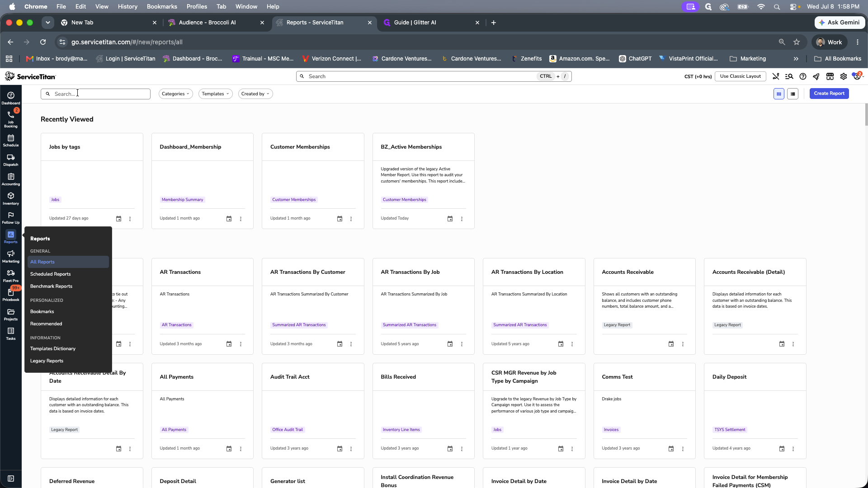868x488 pixels.
Task: Expand the Created by filter dropdown
Action: (x=255, y=94)
